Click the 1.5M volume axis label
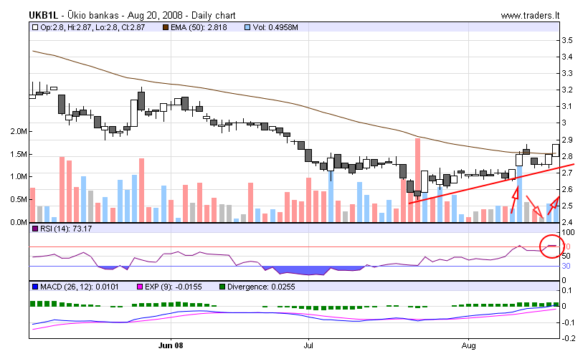Image resolution: width=588 pixels, height=364 pixels. tap(19, 154)
